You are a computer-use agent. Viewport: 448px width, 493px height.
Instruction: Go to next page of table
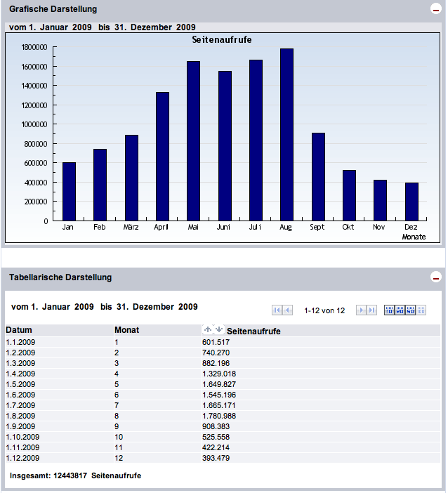361,310
